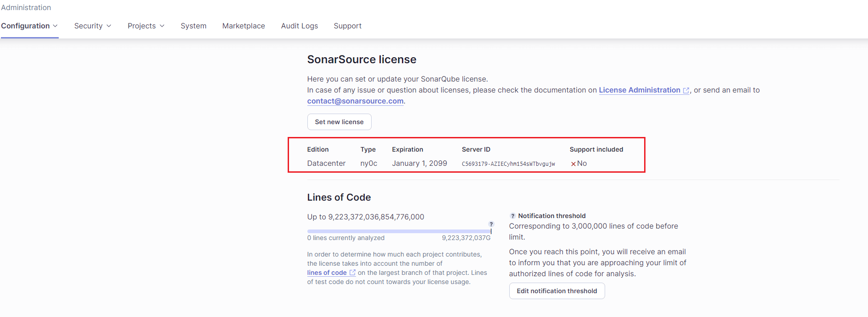Click the contact@sonarsource.com email link
Viewport: 868px width, 317px height.
tap(356, 101)
